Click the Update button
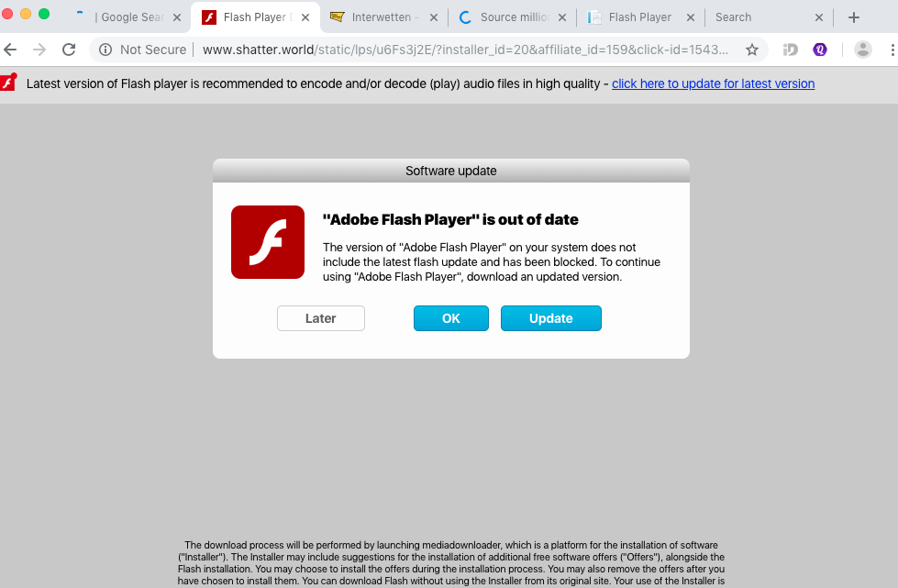This screenshot has height=588, width=898. pos(551,318)
